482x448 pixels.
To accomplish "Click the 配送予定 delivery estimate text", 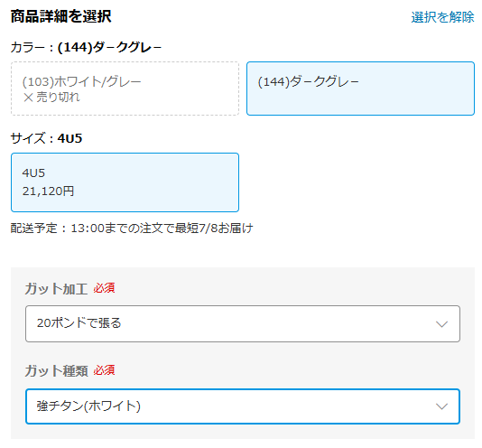I will click(x=132, y=228).
